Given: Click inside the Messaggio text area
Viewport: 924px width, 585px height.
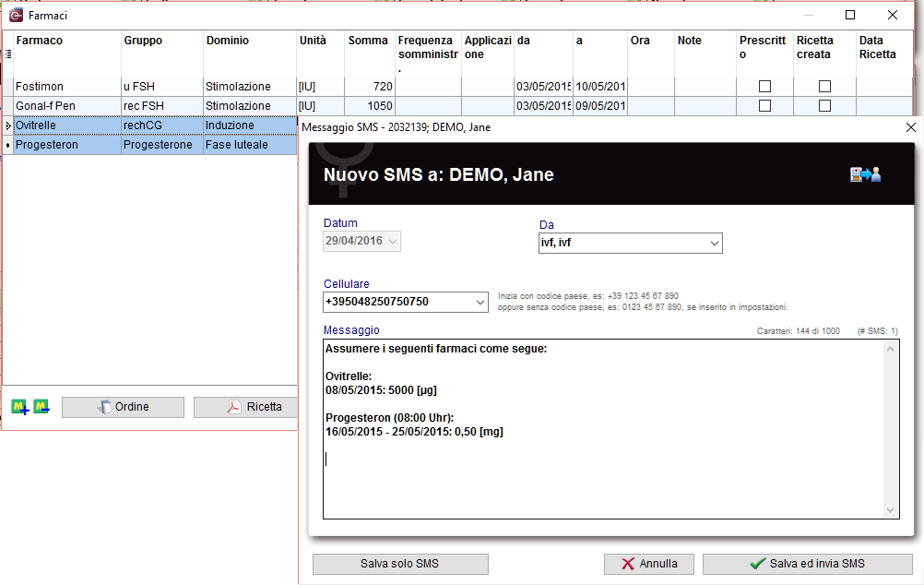Looking at the screenshot, I should [x=603, y=429].
